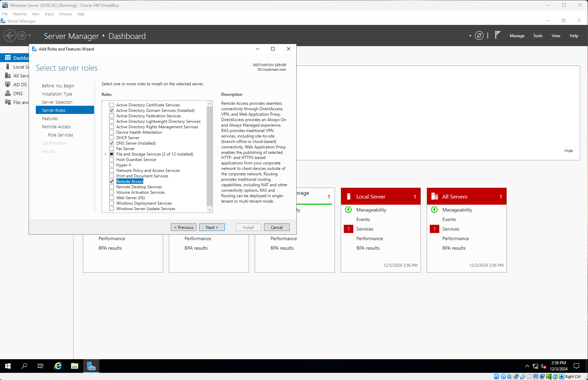This screenshot has width=588, height=380.
Task: Click the network icon in the system tray
Action: click(535, 366)
